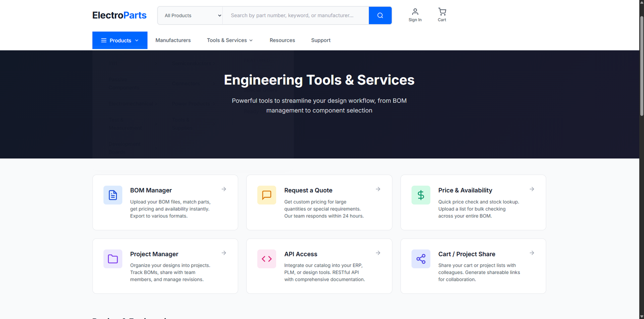Click the arrow on API Access card

378,253
